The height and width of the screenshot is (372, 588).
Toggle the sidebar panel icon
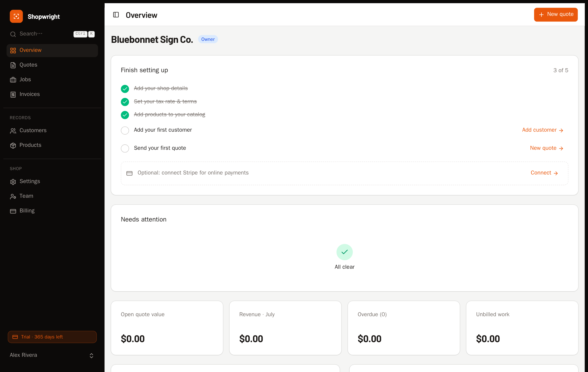click(x=116, y=15)
